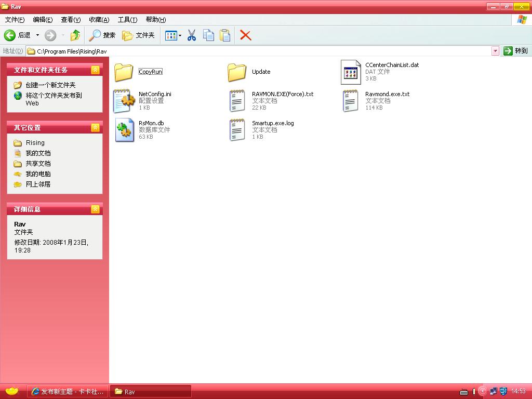Click the red Delete X icon

246,35
